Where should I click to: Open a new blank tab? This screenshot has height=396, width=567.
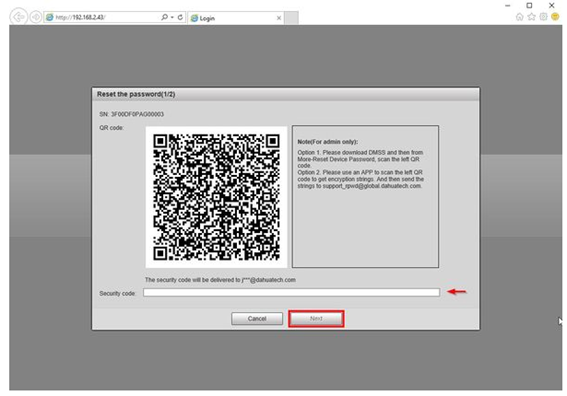[x=291, y=18]
